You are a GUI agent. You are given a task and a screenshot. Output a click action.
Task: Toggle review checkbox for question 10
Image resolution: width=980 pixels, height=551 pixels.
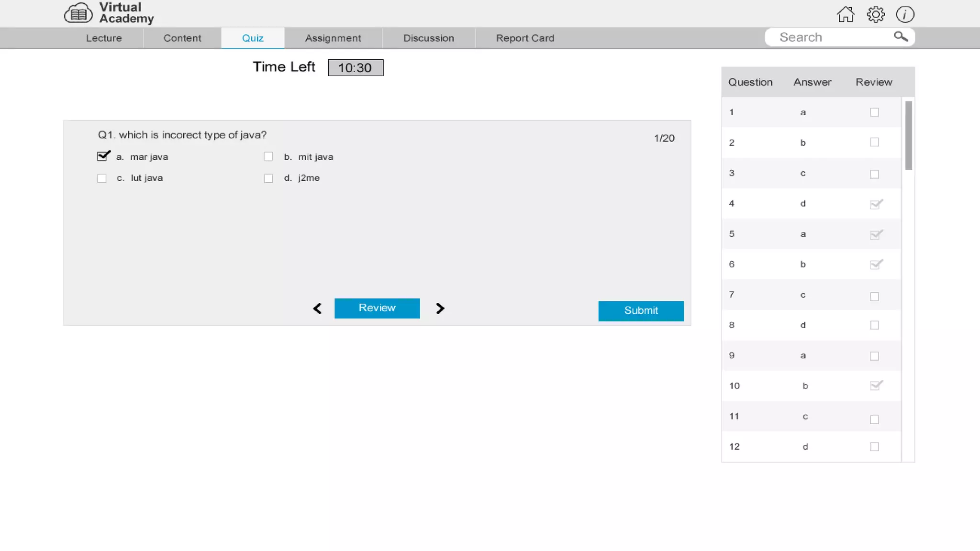click(875, 386)
